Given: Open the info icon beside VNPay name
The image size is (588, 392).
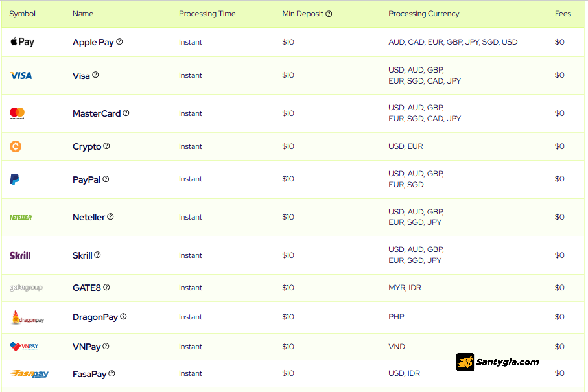Looking at the screenshot, I should click(106, 346).
